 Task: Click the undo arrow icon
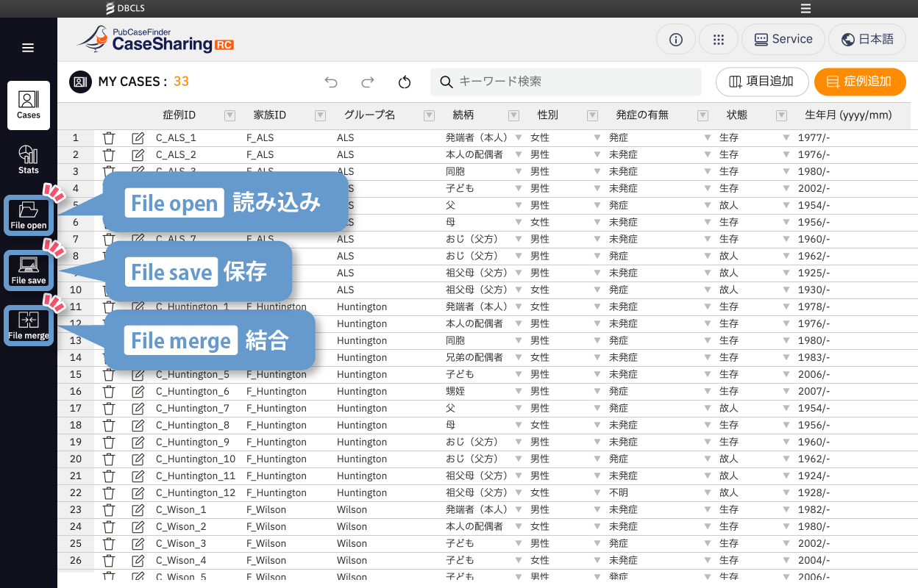pyautogui.click(x=331, y=82)
